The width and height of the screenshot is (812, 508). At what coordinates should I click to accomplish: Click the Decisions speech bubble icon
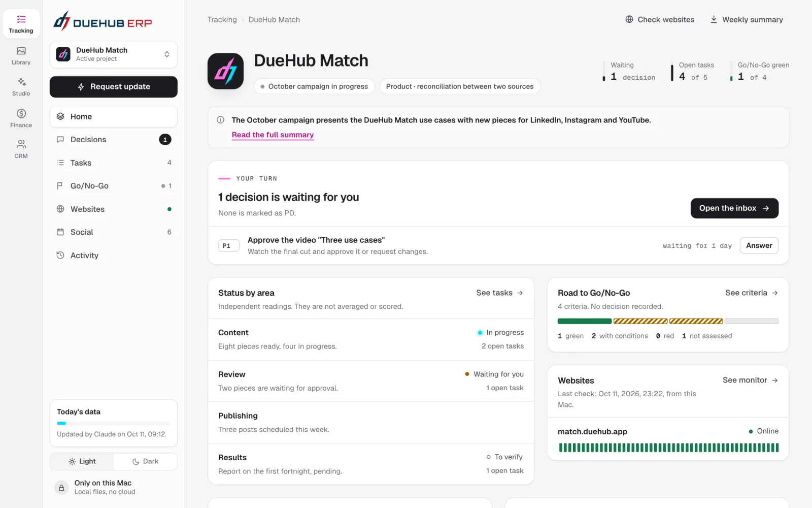click(60, 140)
